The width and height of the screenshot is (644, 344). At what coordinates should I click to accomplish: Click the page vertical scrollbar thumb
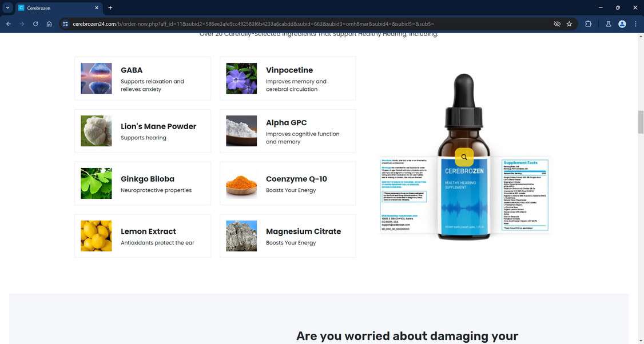pos(641,122)
